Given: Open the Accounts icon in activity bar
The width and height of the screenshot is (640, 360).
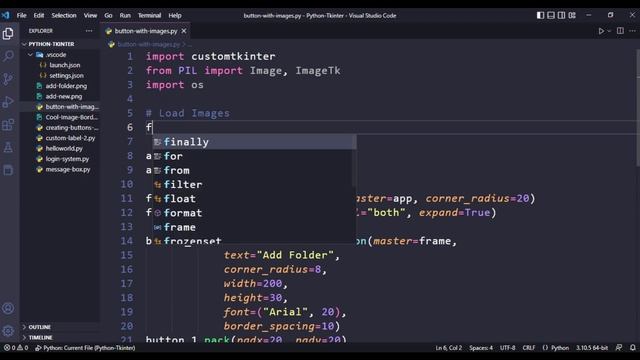Looking at the screenshot, I should 8,308.
